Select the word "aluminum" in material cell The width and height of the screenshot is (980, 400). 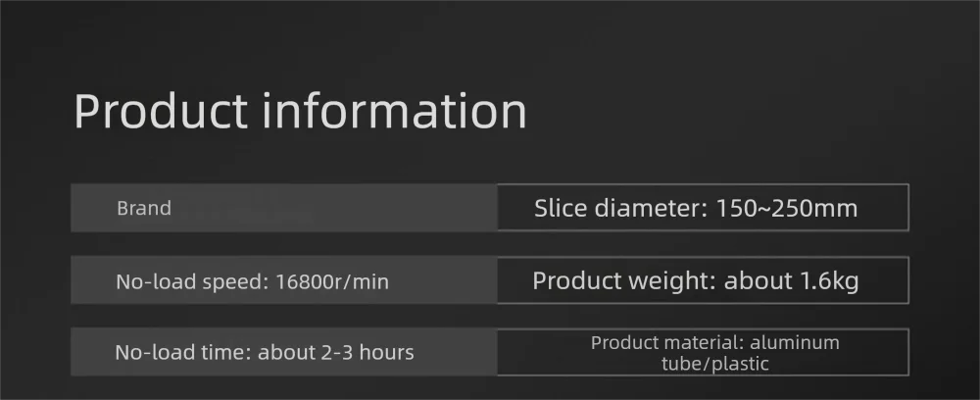coord(796,343)
